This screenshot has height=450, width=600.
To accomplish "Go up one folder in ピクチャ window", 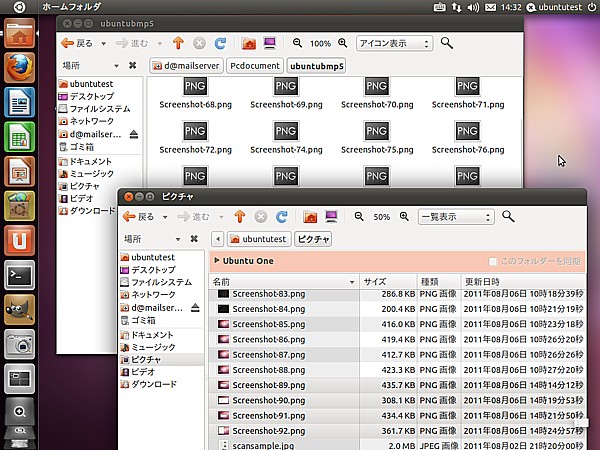I will click(x=240, y=217).
